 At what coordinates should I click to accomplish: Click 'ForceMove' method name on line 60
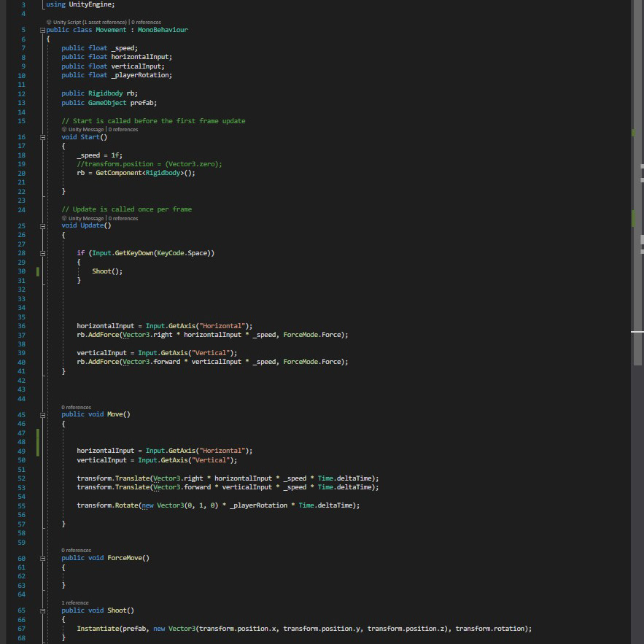[x=125, y=558]
